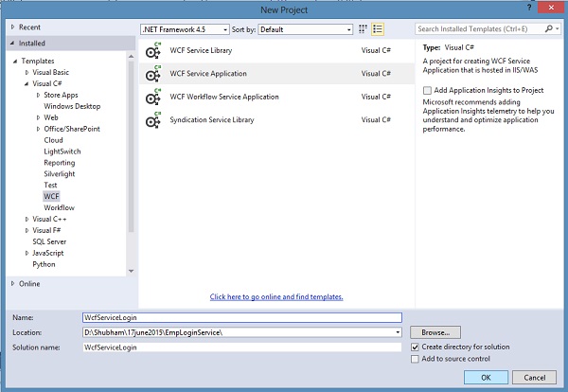
Task: Open 'Click here to go online and find templates' link
Action: [276, 296]
